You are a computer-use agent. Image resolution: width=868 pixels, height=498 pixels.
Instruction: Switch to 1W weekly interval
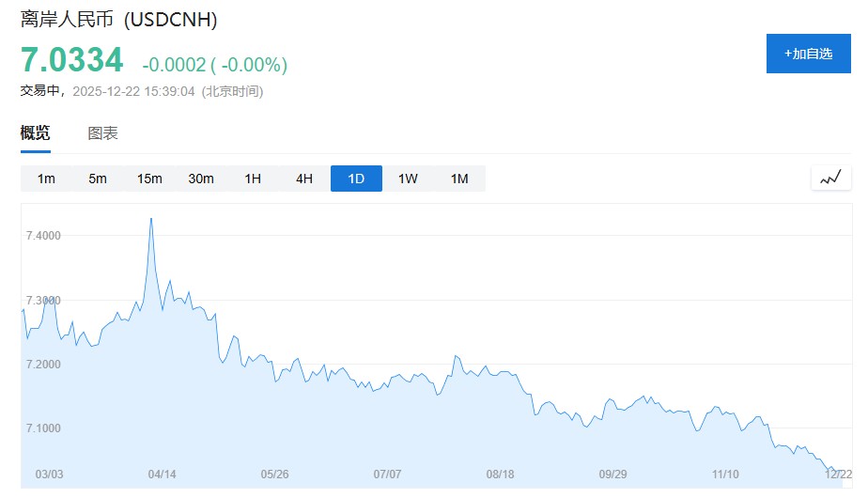tap(408, 179)
